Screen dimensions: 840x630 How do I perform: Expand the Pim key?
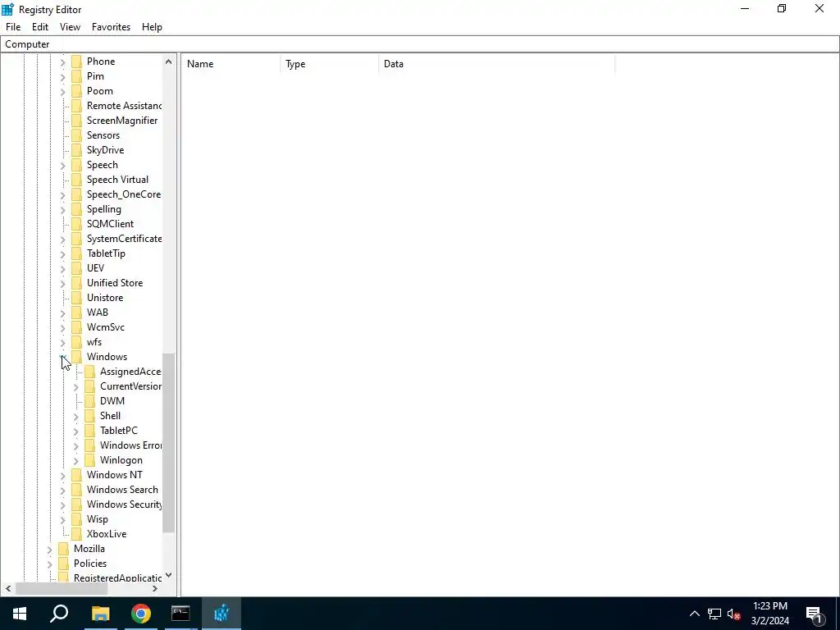62,76
